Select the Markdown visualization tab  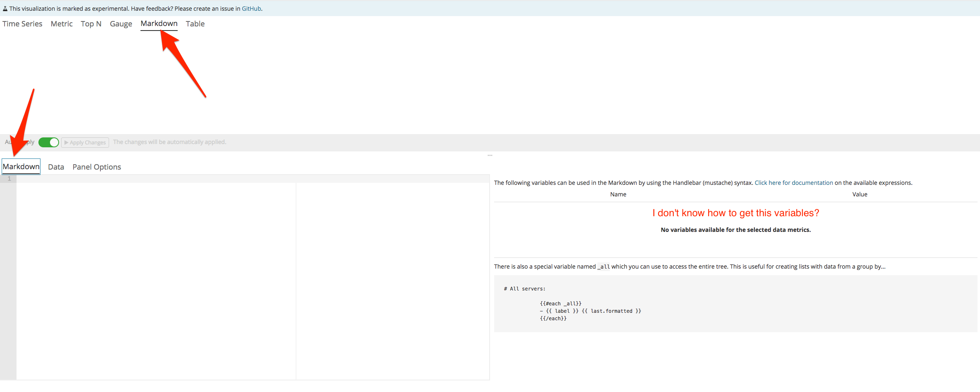[x=159, y=24]
